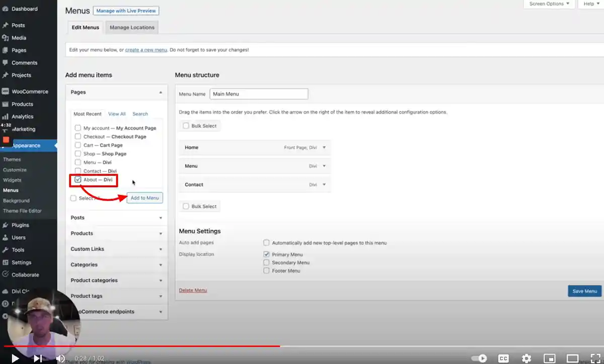Viewport: 604px width, 364px height.
Task: Expand the Product tags section
Action: [x=116, y=296]
